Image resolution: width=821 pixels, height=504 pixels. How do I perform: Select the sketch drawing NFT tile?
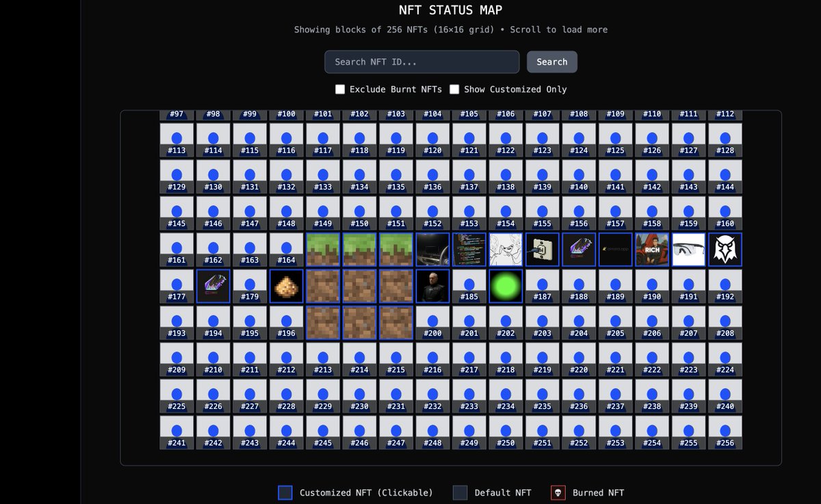point(506,250)
